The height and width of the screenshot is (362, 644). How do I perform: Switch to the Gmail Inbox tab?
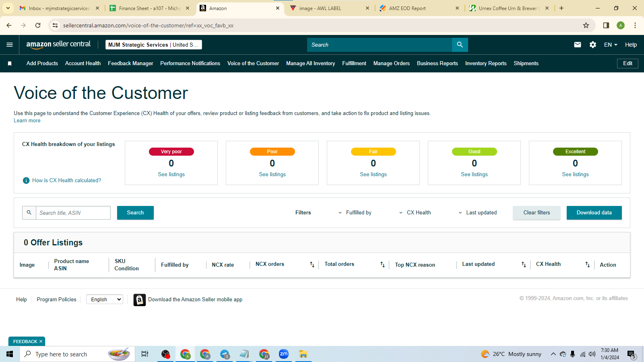(x=60, y=8)
